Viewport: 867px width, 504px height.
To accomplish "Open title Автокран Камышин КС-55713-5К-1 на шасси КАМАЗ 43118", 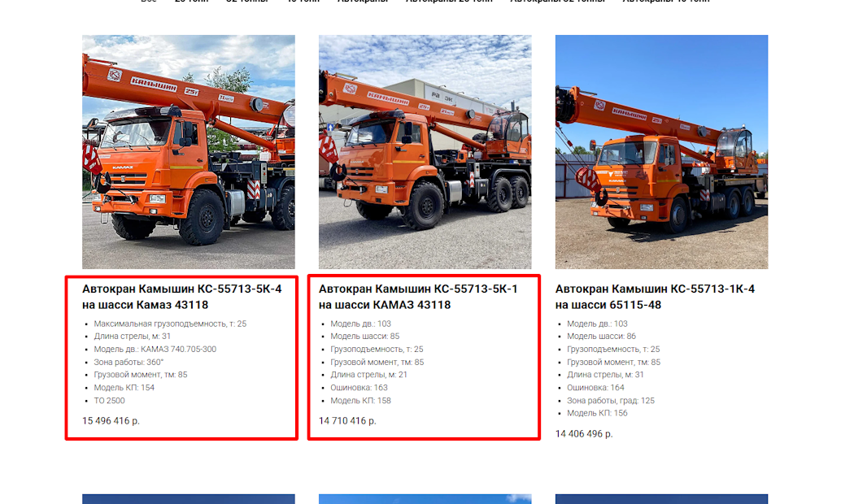I will pyautogui.click(x=419, y=297).
